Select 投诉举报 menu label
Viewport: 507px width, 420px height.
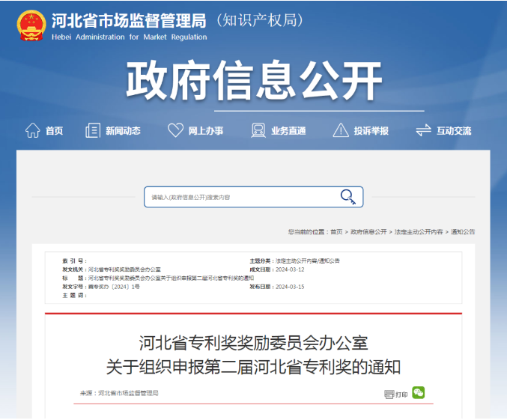[371, 131]
